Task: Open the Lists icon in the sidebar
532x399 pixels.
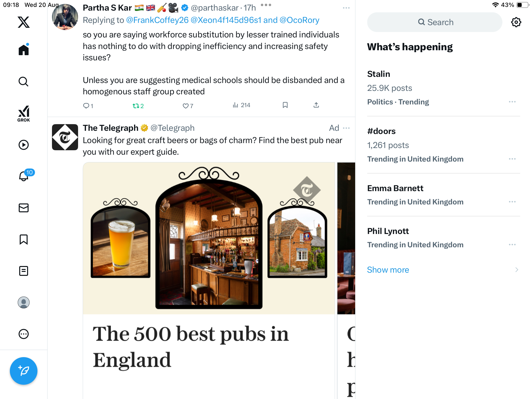Action: click(x=24, y=271)
